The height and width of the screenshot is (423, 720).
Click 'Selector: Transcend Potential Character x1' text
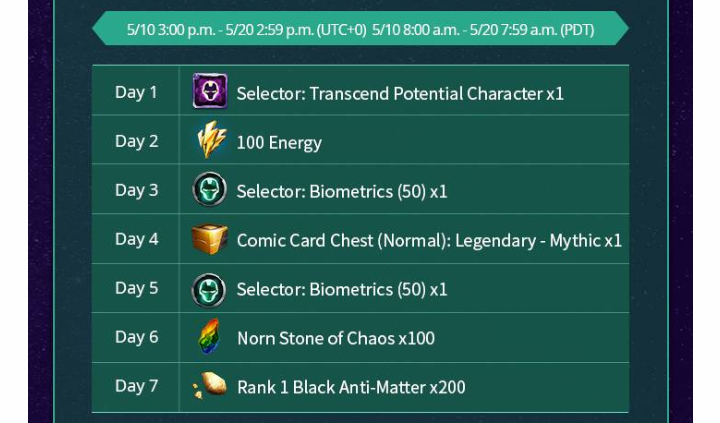pyautogui.click(x=400, y=94)
